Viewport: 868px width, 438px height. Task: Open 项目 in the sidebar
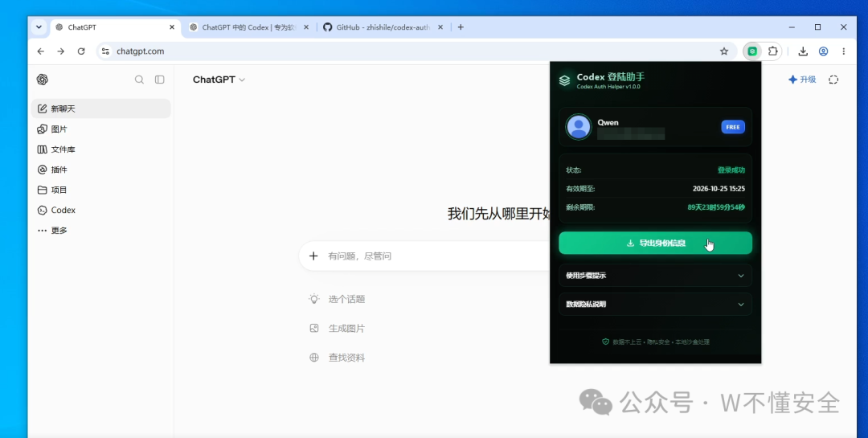click(x=101, y=190)
